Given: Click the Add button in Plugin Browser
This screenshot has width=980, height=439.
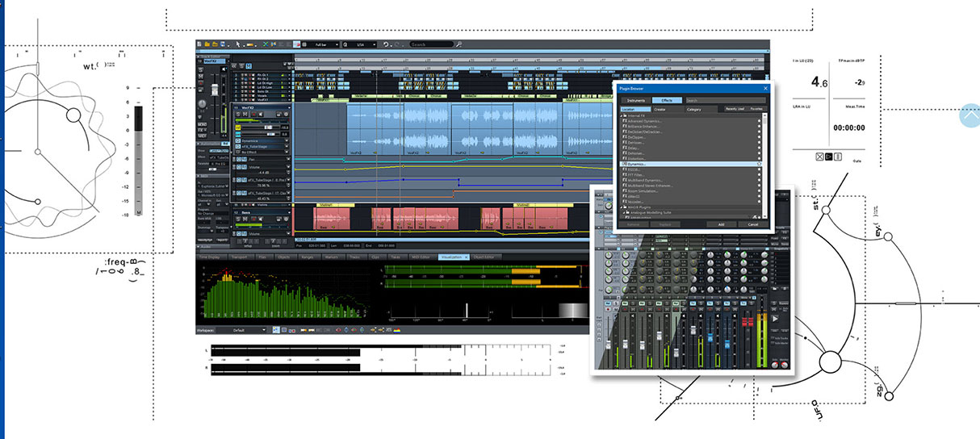Looking at the screenshot, I should (721, 224).
